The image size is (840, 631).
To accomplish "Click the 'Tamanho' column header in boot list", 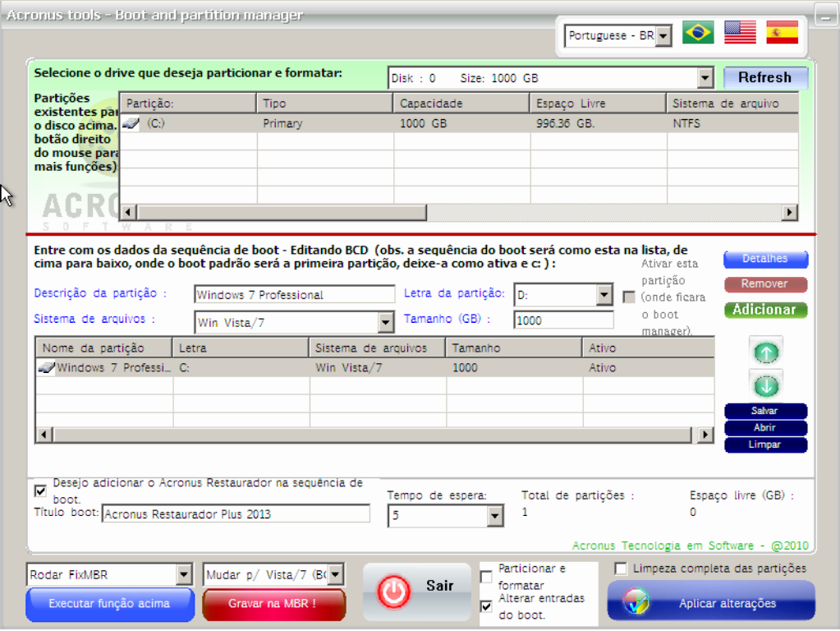I will pos(514,348).
